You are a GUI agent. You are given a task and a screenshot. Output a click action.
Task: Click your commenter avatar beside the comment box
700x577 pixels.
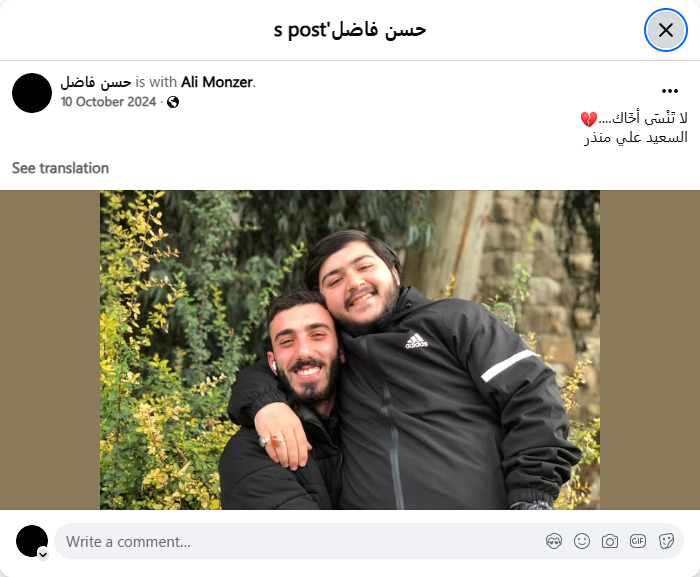point(32,541)
